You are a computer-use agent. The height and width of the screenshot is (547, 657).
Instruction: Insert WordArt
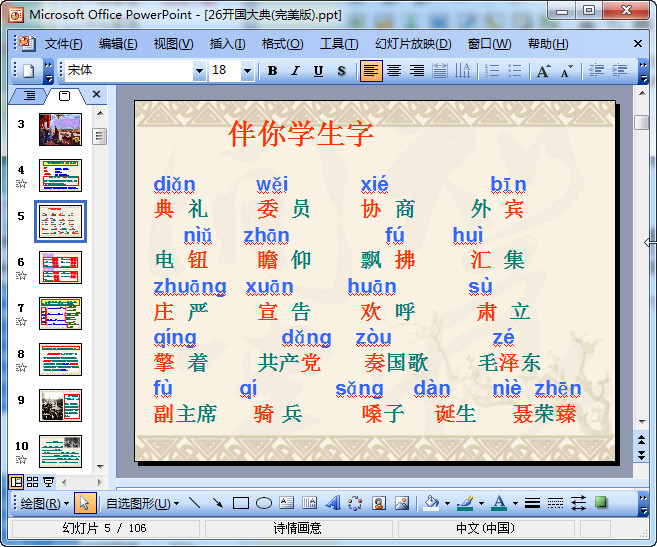click(333, 503)
